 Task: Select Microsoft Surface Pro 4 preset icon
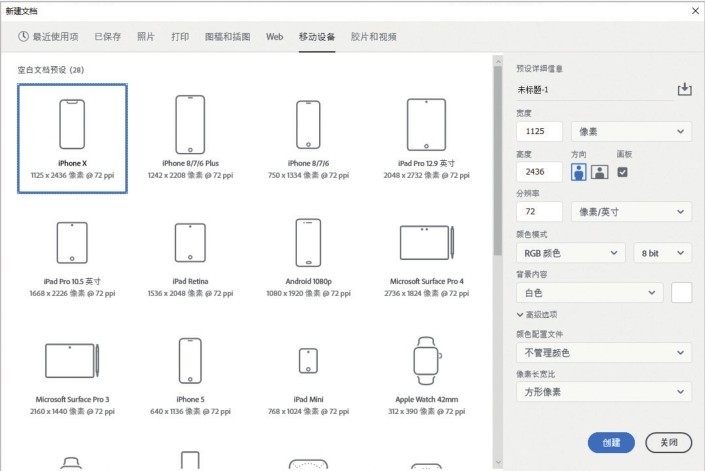click(427, 243)
